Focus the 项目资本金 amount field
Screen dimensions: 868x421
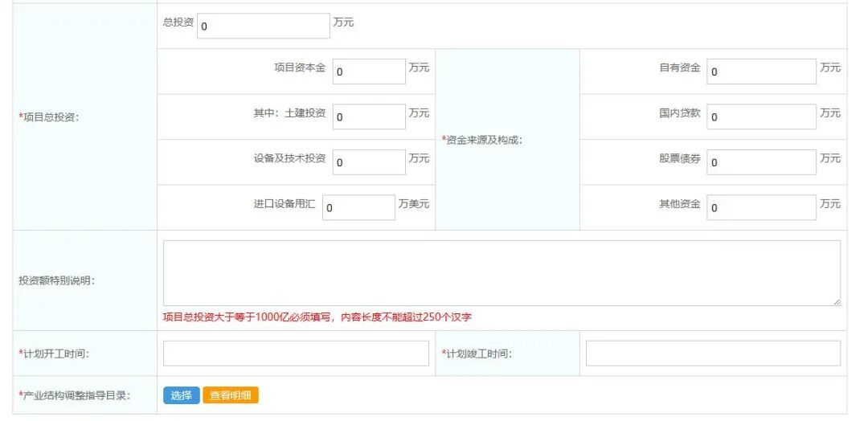click(369, 72)
